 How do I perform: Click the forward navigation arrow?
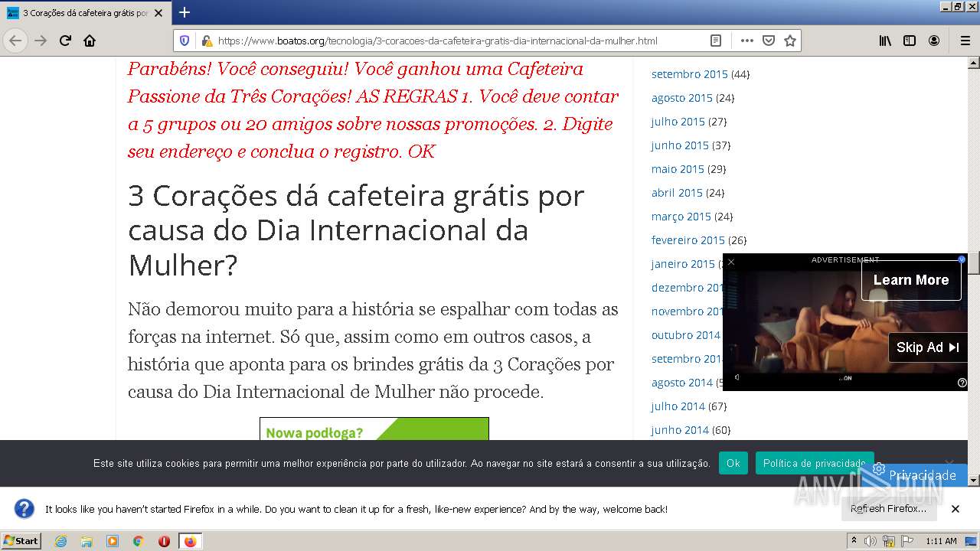point(41,41)
